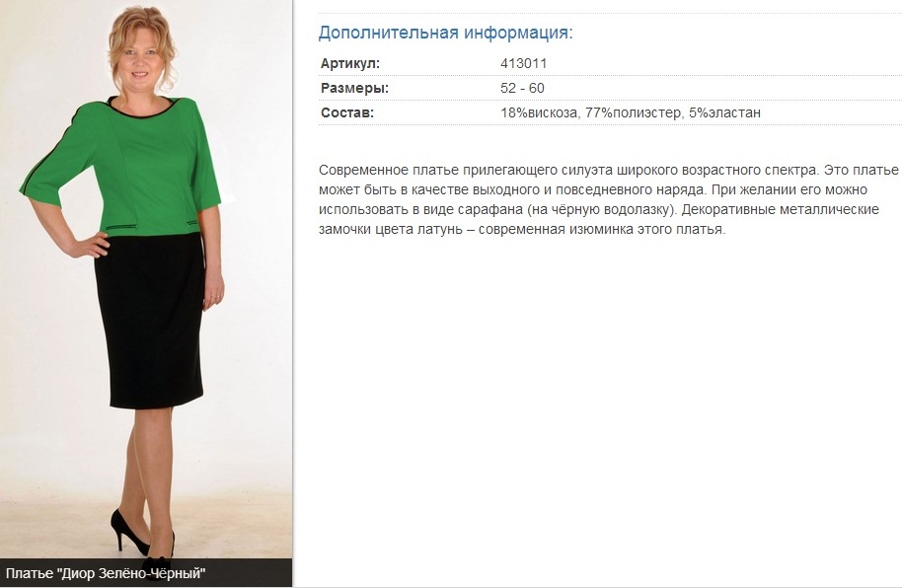This screenshot has width=902, height=588.
Task: Open the caption Платье "Диор Зелёно-Чёрный"
Action: tap(106, 573)
